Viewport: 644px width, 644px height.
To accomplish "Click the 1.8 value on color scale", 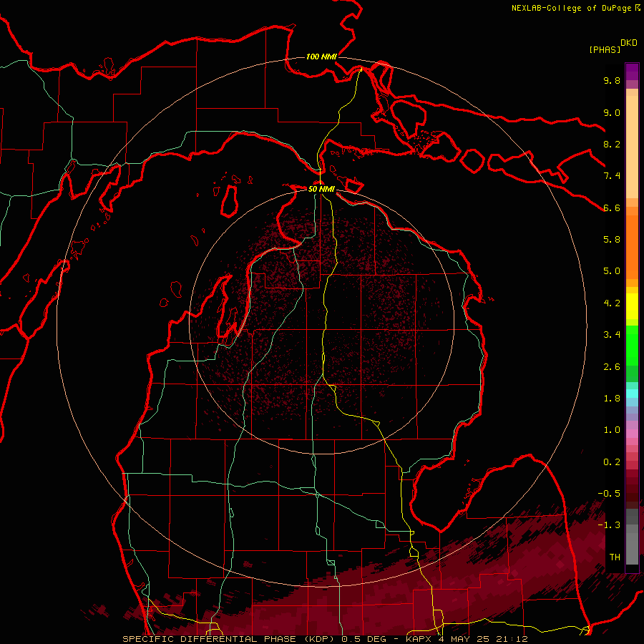I will [612, 399].
